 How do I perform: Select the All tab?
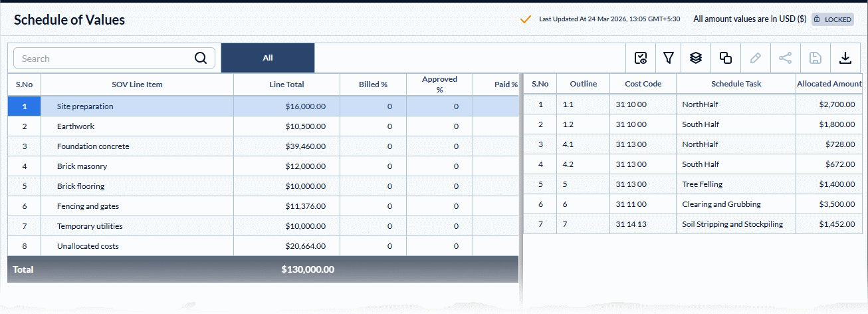pyautogui.click(x=267, y=58)
